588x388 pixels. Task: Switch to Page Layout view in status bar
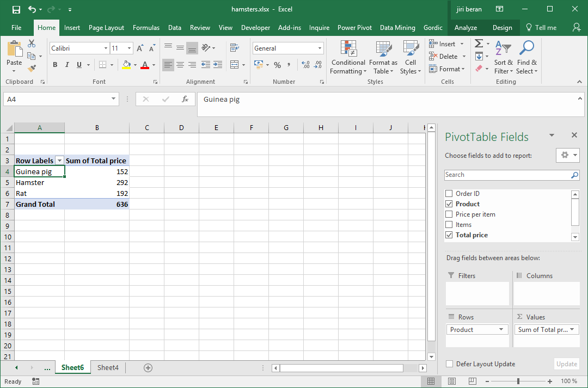452,381
